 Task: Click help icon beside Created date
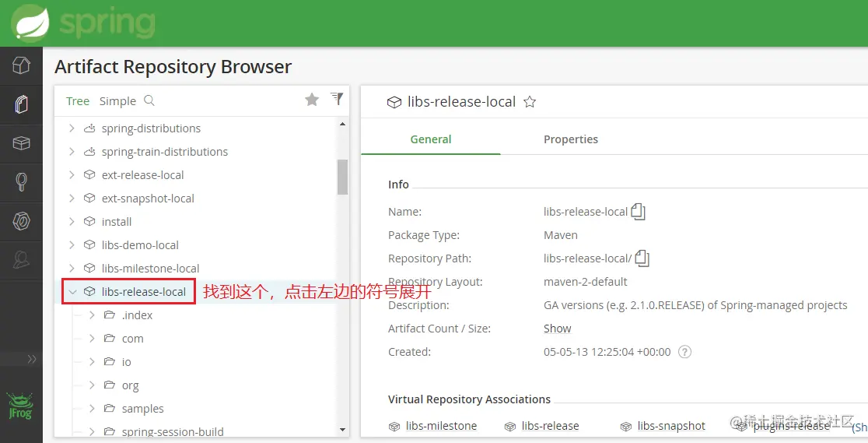click(x=684, y=351)
